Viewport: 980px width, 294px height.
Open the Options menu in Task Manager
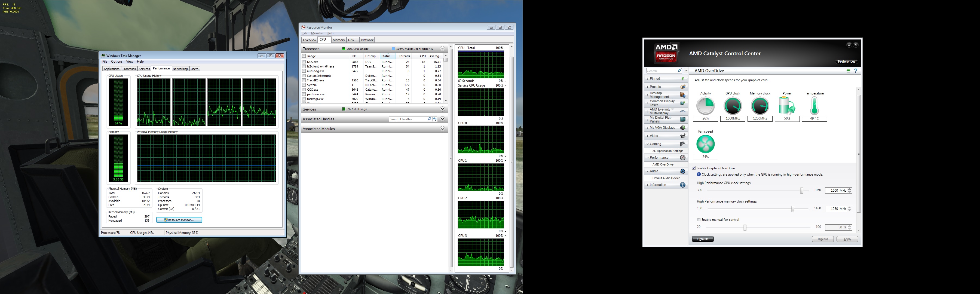(x=117, y=62)
